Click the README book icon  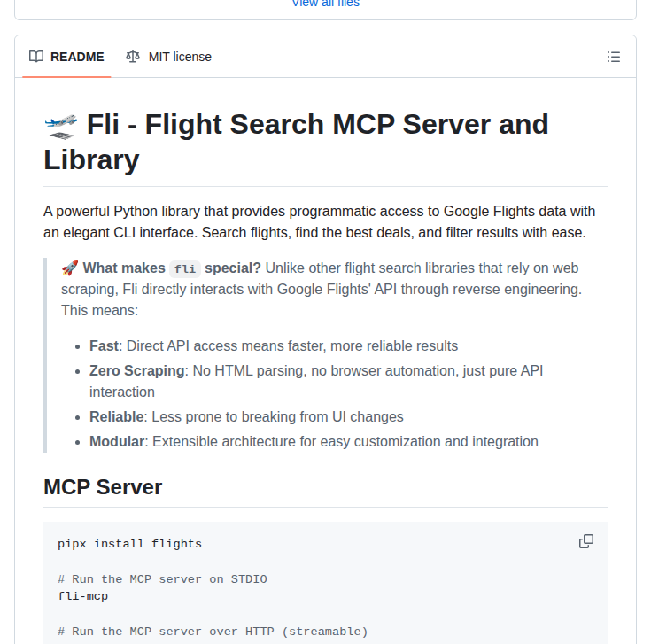[36, 57]
